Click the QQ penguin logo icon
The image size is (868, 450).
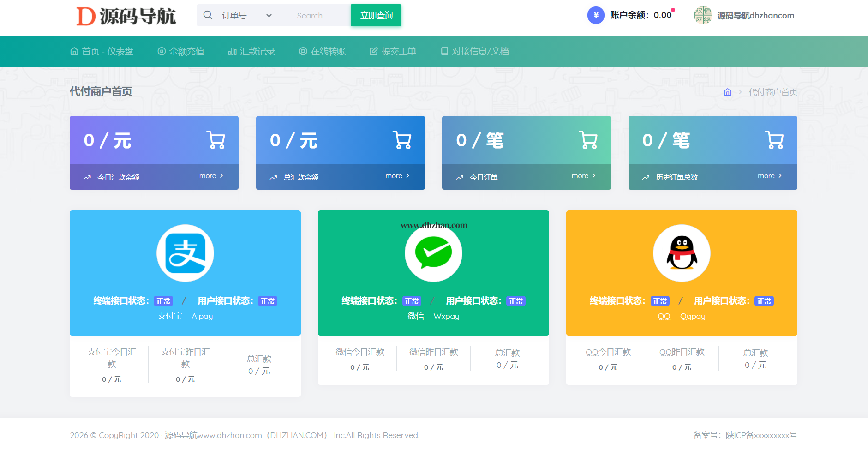click(x=682, y=253)
